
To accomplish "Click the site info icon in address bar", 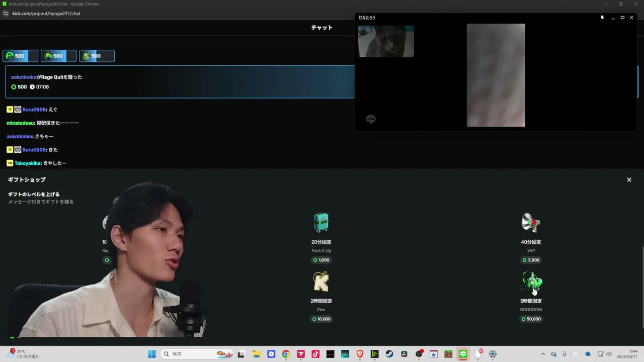I will [x=6, y=14].
